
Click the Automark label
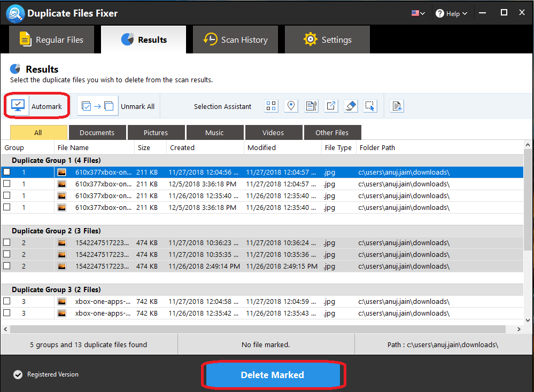pos(47,106)
